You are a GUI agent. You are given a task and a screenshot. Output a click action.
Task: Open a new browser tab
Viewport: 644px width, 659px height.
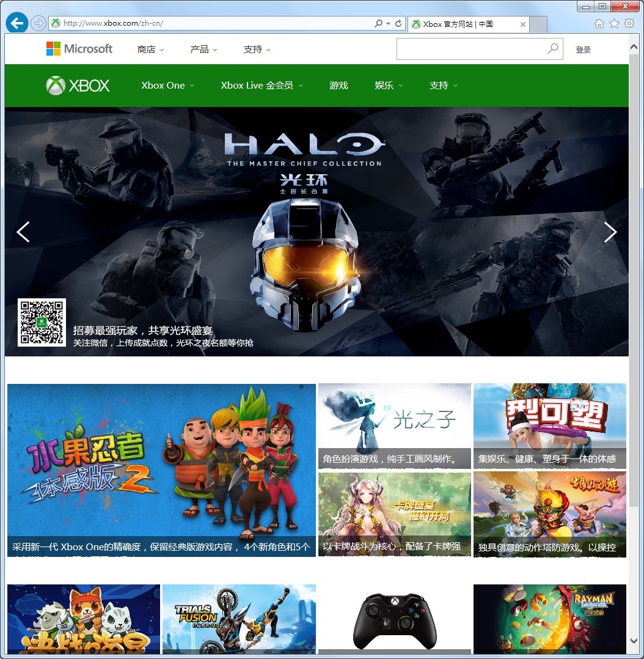(538, 24)
